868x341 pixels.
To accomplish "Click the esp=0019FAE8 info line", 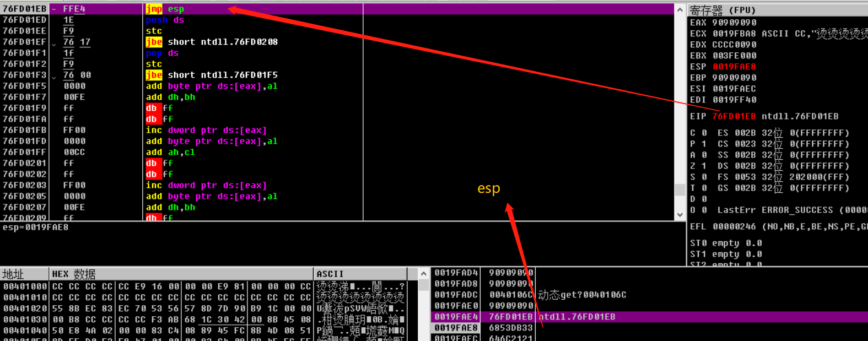I will click(x=35, y=227).
